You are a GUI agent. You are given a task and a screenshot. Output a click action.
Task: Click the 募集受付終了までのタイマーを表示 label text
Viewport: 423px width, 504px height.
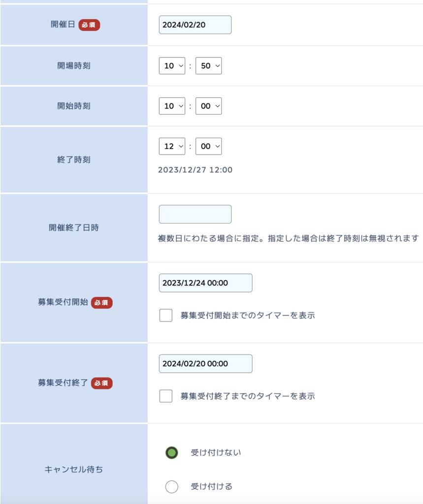coord(247,396)
